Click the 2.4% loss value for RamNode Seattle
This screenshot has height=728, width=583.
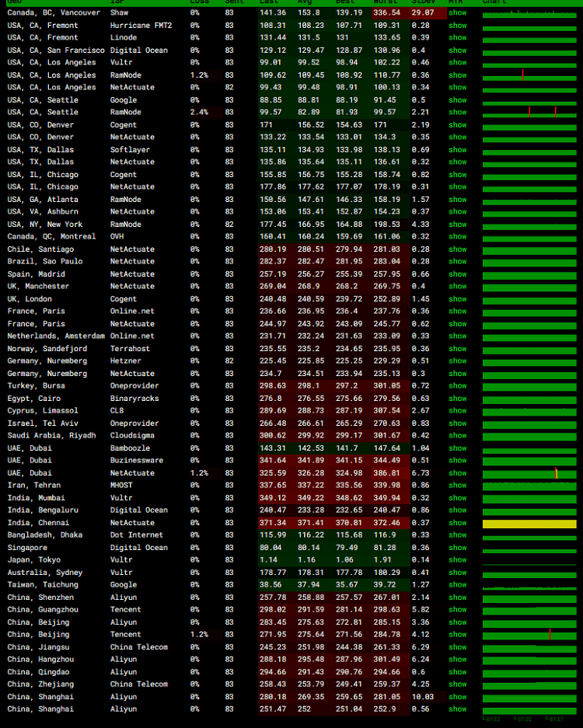pos(199,112)
